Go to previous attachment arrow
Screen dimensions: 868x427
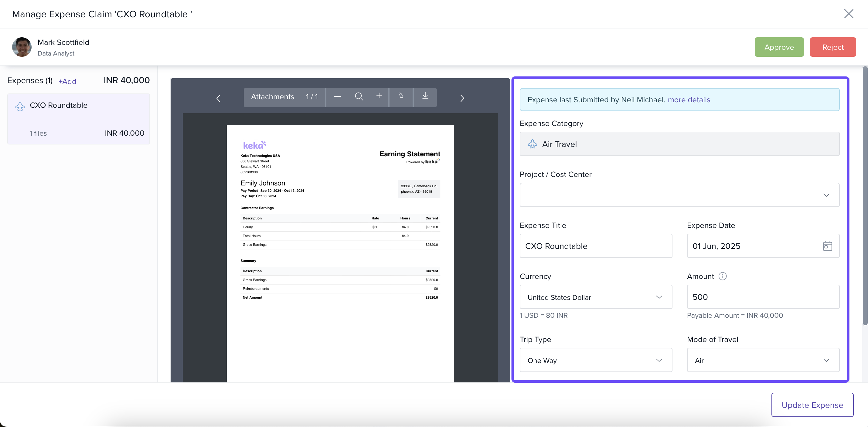[218, 98]
